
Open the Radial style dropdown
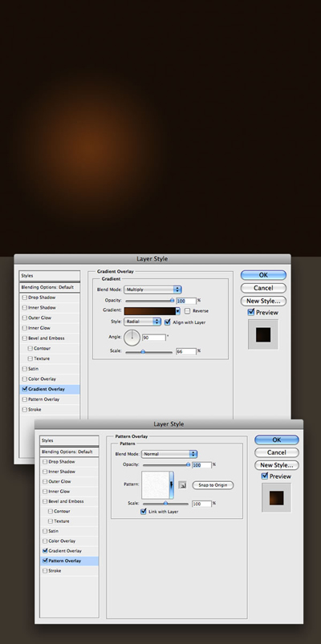[142, 322]
